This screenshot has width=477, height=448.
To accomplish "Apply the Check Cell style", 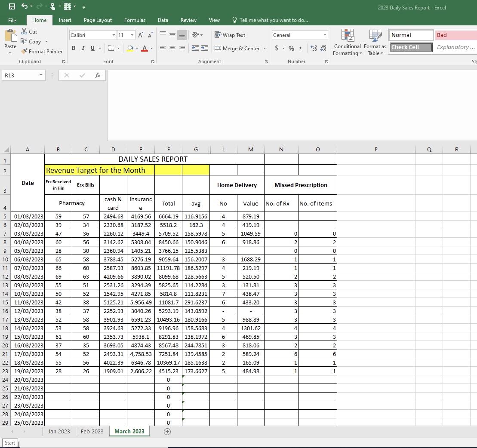I will point(411,47).
